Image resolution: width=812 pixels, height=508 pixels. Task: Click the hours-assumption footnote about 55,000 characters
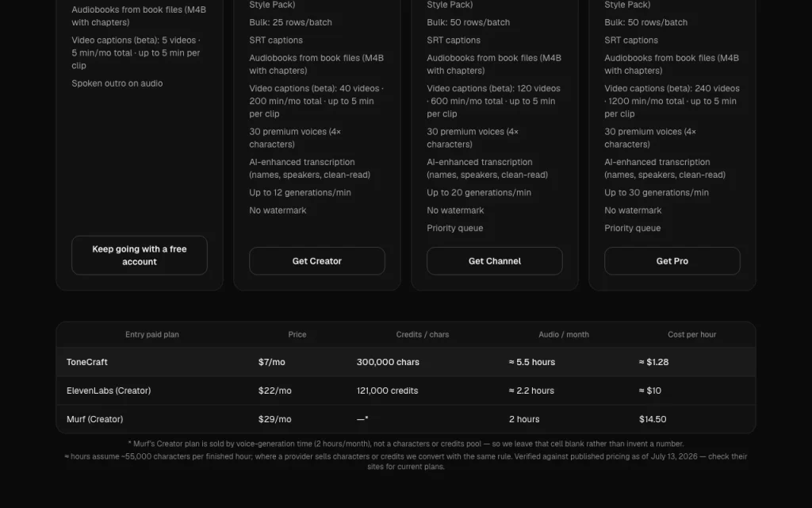point(406,461)
